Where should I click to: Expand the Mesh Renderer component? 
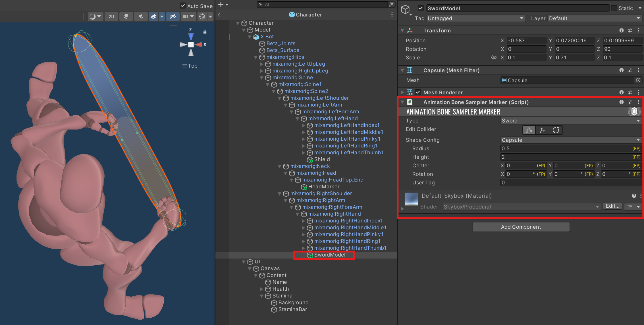(x=402, y=92)
